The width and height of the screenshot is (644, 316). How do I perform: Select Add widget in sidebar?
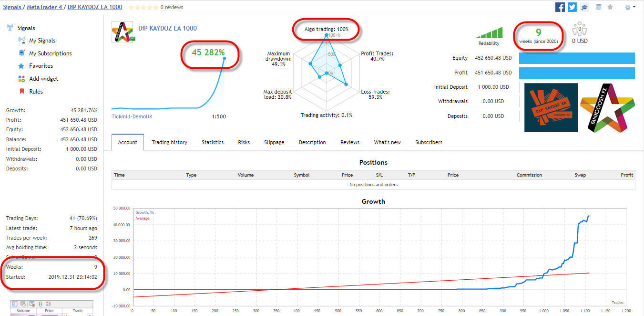pyautogui.click(x=43, y=79)
